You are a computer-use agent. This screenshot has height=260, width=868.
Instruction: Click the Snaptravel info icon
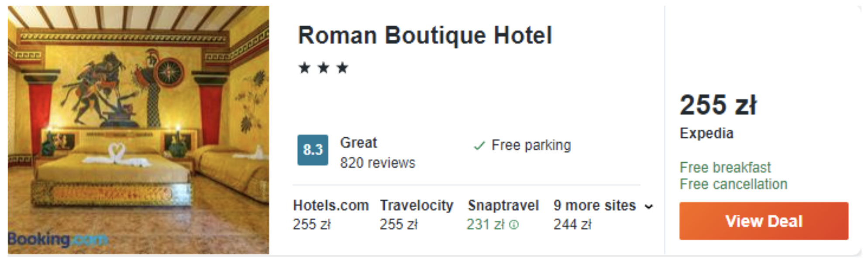click(514, 225)
